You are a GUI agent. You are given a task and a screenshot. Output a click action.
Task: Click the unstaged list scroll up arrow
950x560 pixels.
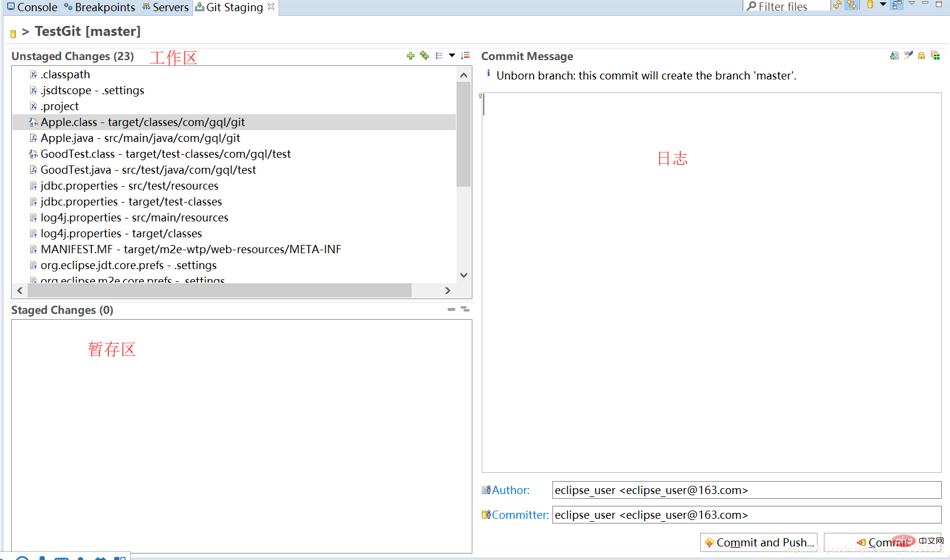464,75
